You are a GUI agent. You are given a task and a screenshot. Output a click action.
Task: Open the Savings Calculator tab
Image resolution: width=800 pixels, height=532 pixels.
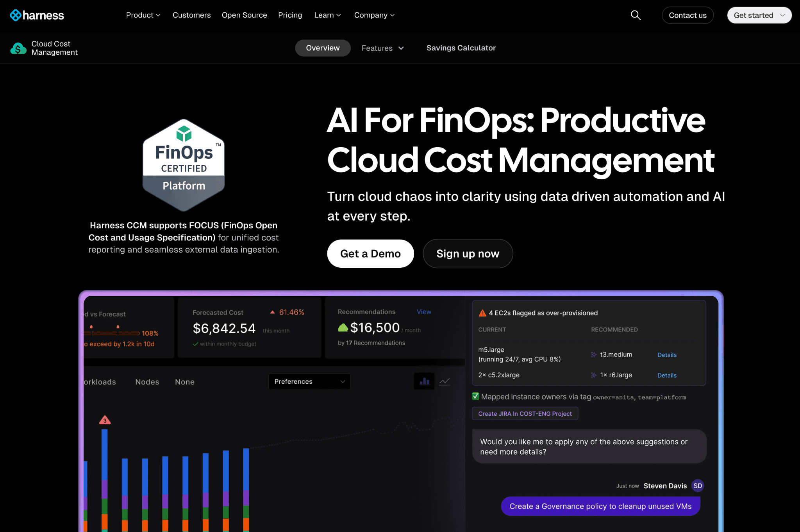tap(461, 48)
